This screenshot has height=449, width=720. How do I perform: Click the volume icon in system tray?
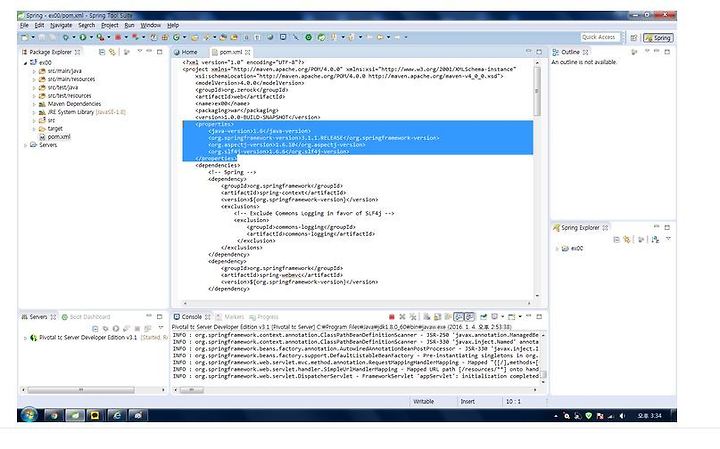[x=622, y=416]
